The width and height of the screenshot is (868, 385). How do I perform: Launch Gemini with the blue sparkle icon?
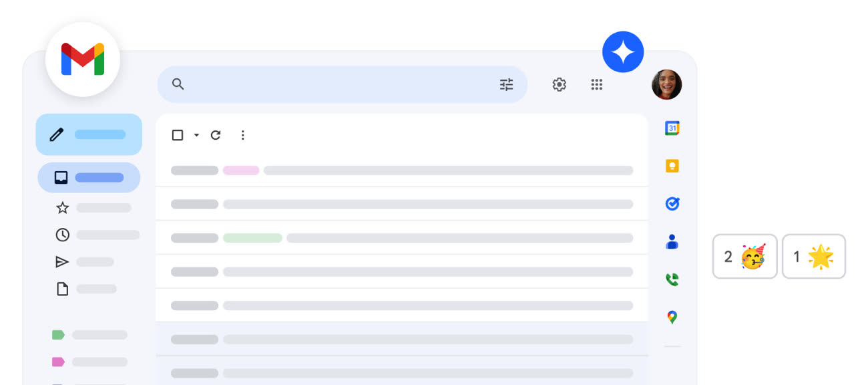pos(623,52)
